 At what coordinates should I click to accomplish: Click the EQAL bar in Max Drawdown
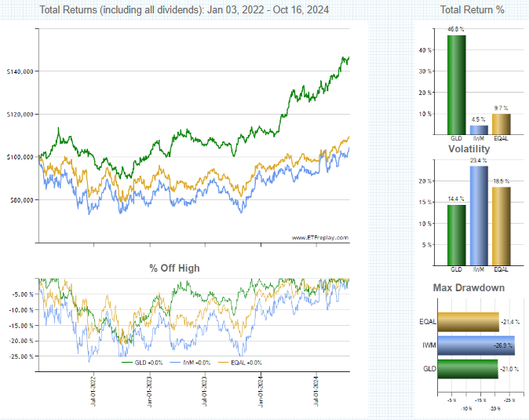tap(468, 322)
